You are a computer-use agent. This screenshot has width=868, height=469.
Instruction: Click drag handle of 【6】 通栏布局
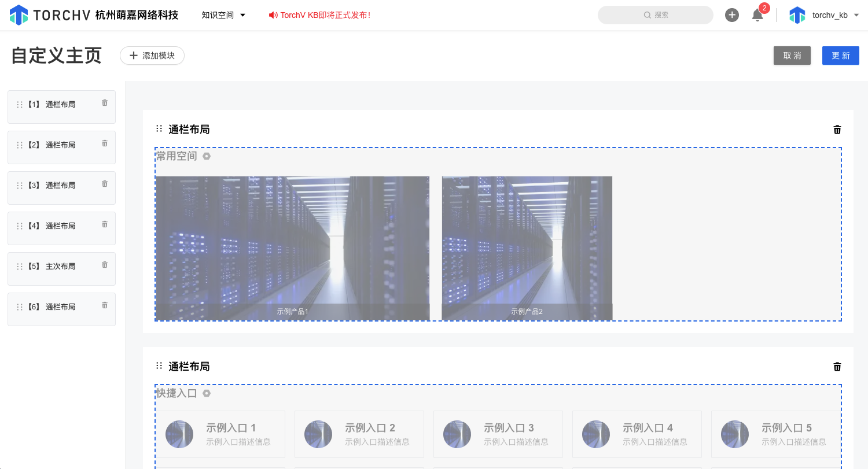click(20, 307)
